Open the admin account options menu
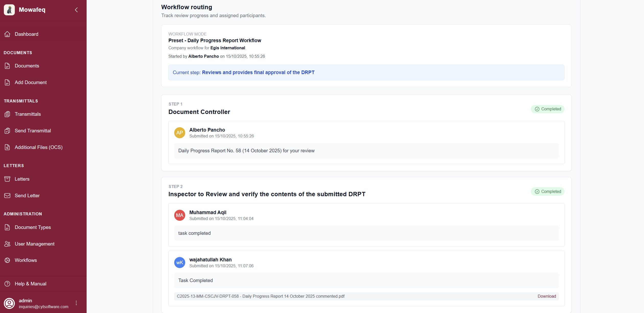The height and width of the screenshot is (313, 644). pos(76,303)
